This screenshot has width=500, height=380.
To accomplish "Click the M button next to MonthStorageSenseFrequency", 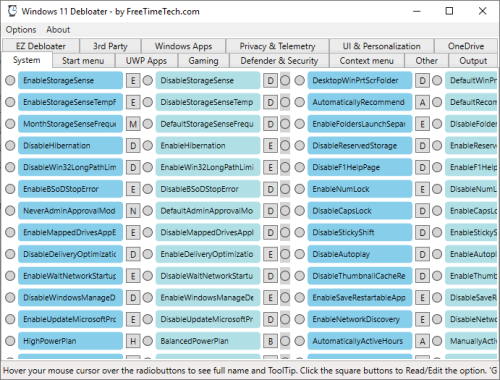I will click(133, 124).
